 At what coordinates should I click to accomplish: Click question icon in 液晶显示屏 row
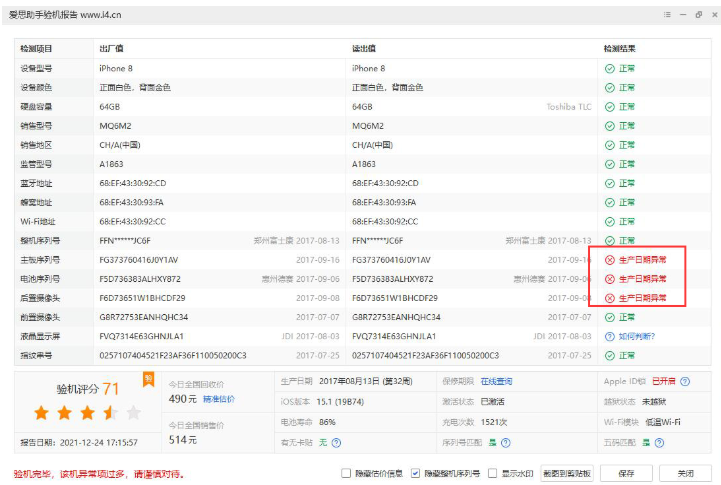(x=610, y=337)
